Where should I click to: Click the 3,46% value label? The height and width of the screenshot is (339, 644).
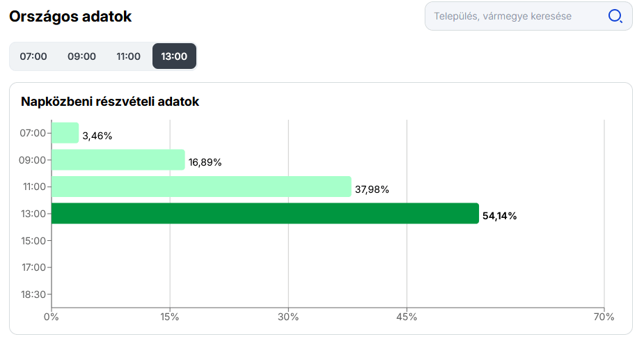click(x=97, y=136)
